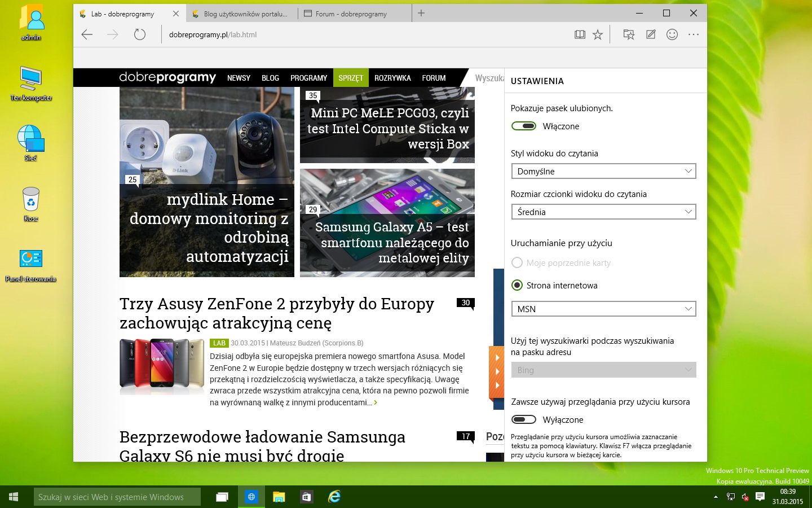
Task: Close the Lab - dobreprogramy tab
Action: (x=176, y=14)
